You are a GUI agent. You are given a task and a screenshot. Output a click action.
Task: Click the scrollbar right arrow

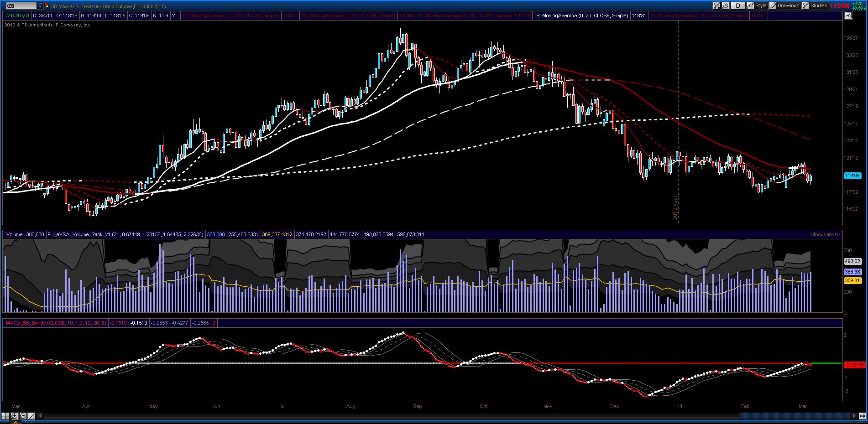point(854,416)
